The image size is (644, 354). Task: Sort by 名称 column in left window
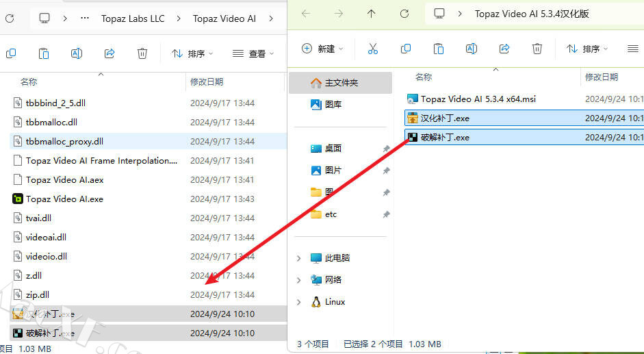coord(29,81)
